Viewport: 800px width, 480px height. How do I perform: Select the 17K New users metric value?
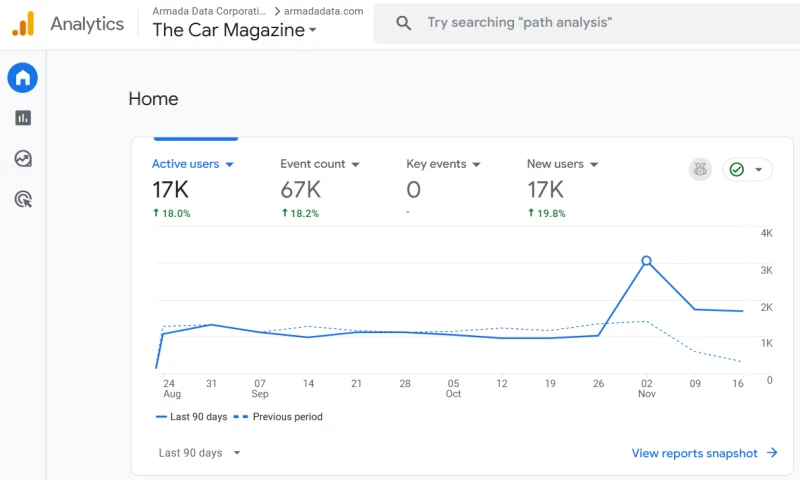545,190
